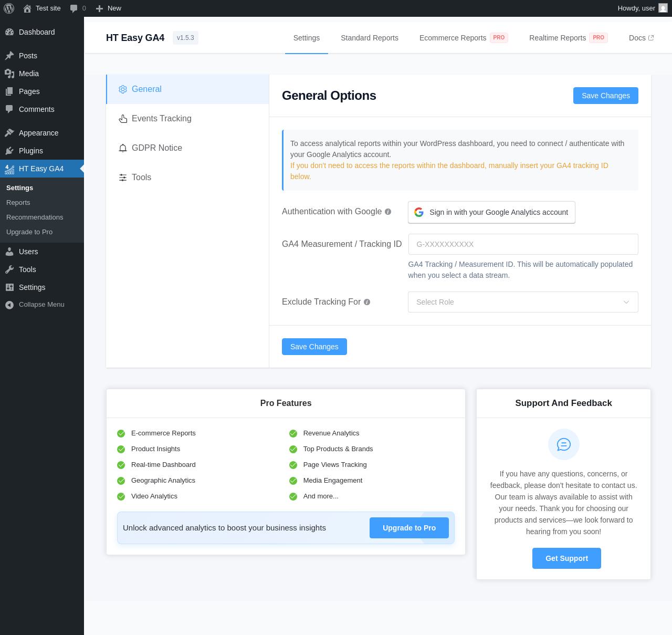Click the Video Analytics feature text
This screenshot has height=635, width=672.
tap(154, 496)
